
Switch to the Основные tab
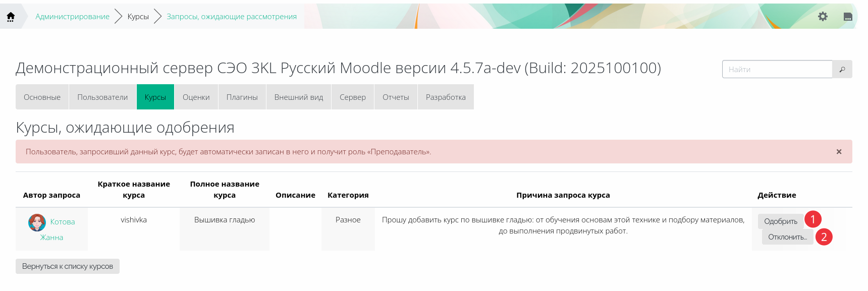click(x=42, y=97)
